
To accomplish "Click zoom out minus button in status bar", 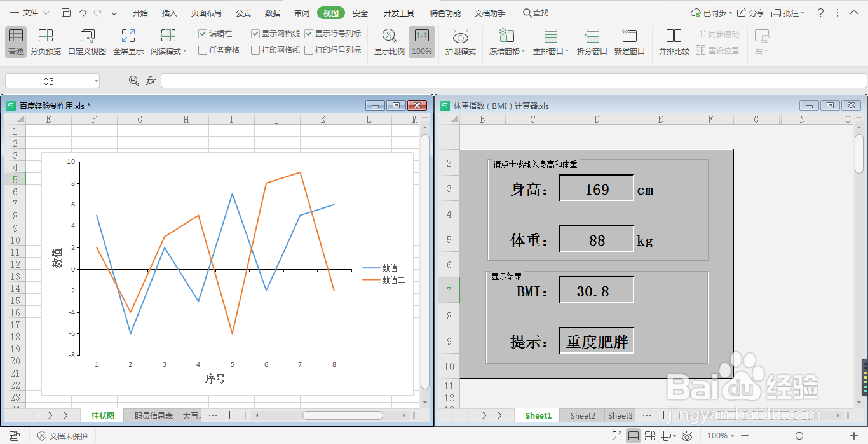I will 745,436.
